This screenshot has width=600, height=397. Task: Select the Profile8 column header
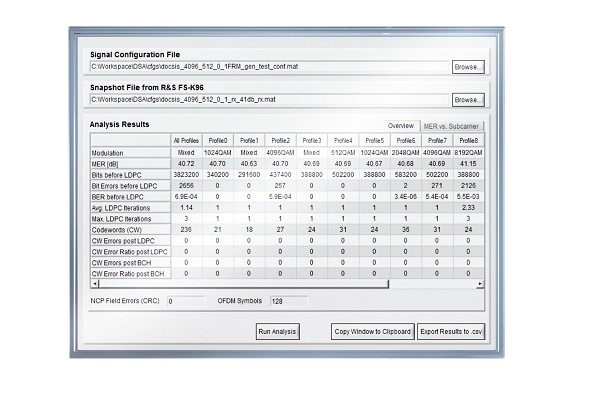click(x=469, y=141)
